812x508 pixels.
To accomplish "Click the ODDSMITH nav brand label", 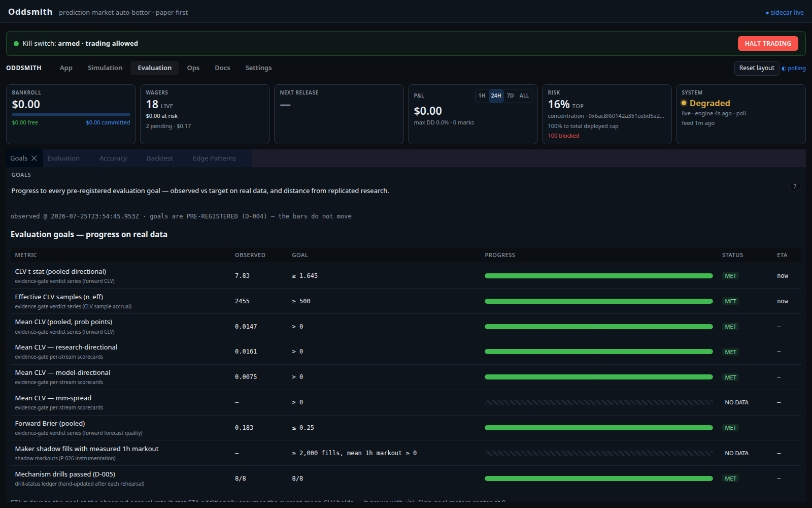I will (x=24, y=68).
